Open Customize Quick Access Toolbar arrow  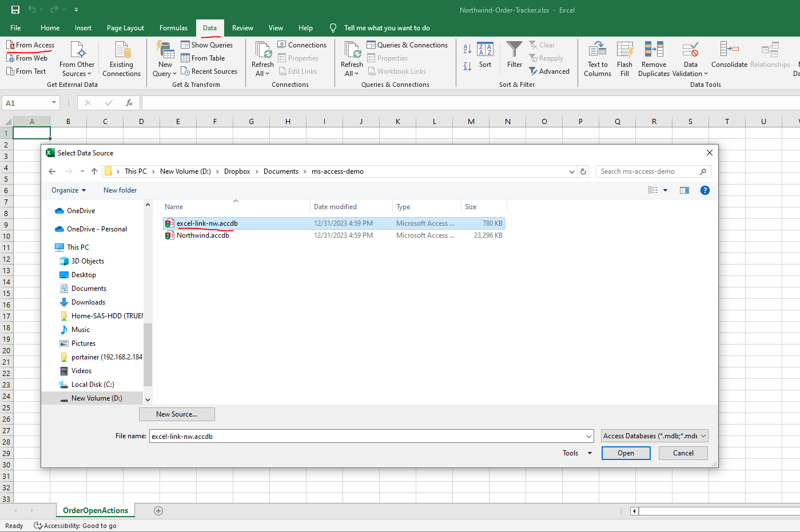[76, 10]
